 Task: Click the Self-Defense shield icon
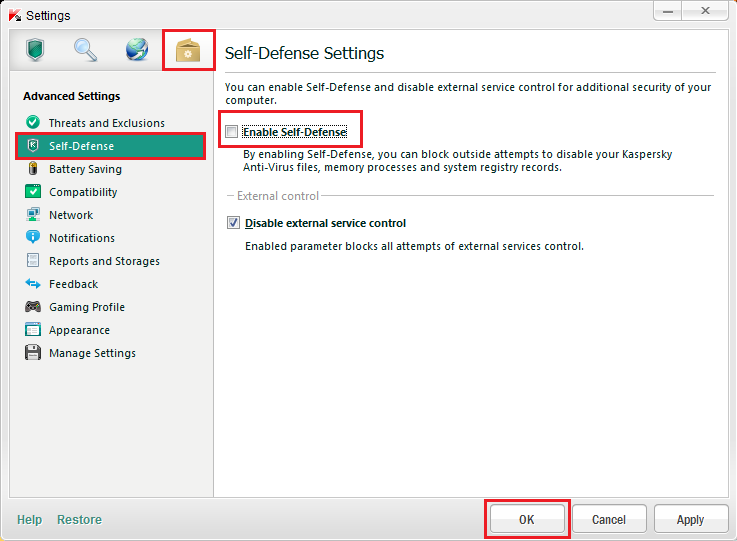pos(33,146)
